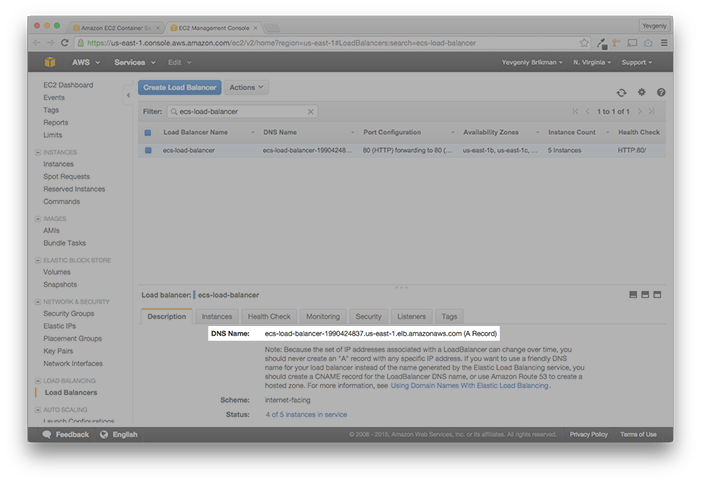Viewport: 701px width, 482px height.
Task: Click the browser forward arrow
Action: [x=51, y=43]
